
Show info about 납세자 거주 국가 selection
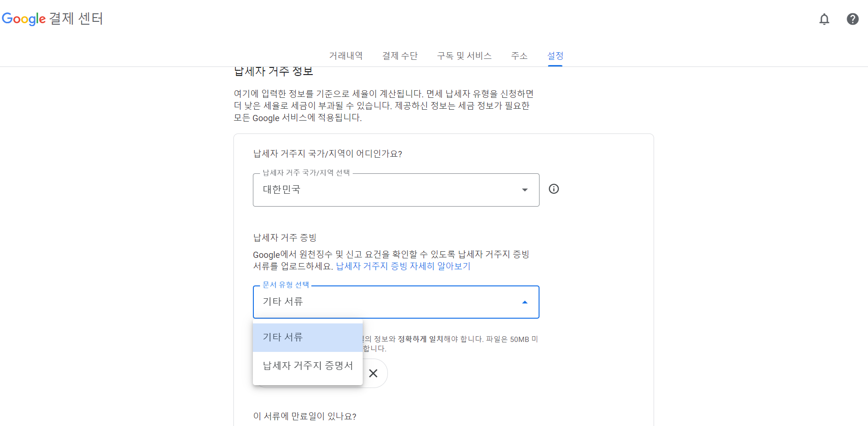(x=554, y=189)
